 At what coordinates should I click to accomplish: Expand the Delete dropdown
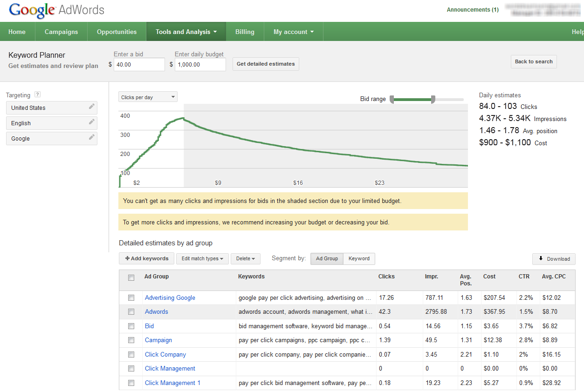click(x=246, y=258)
